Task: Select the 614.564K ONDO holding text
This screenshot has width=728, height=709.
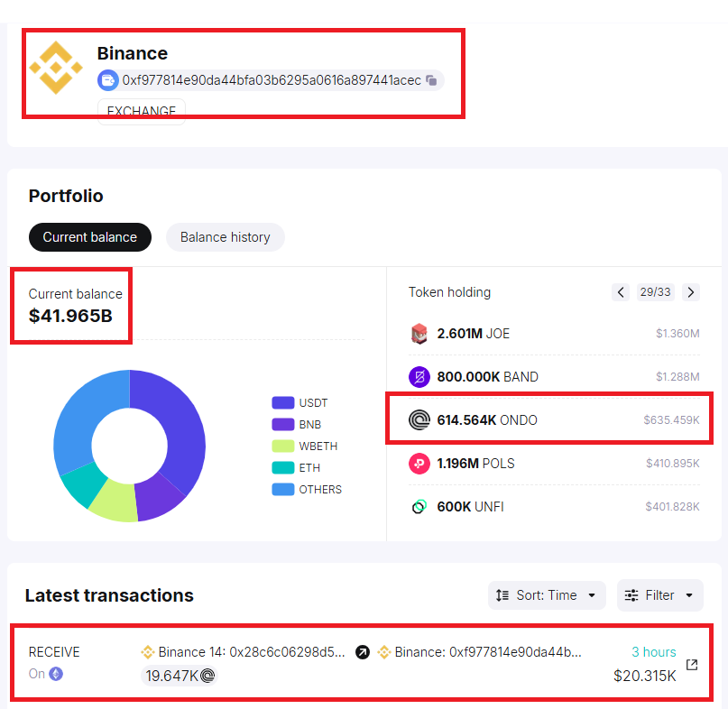Action: click(487, 420)
